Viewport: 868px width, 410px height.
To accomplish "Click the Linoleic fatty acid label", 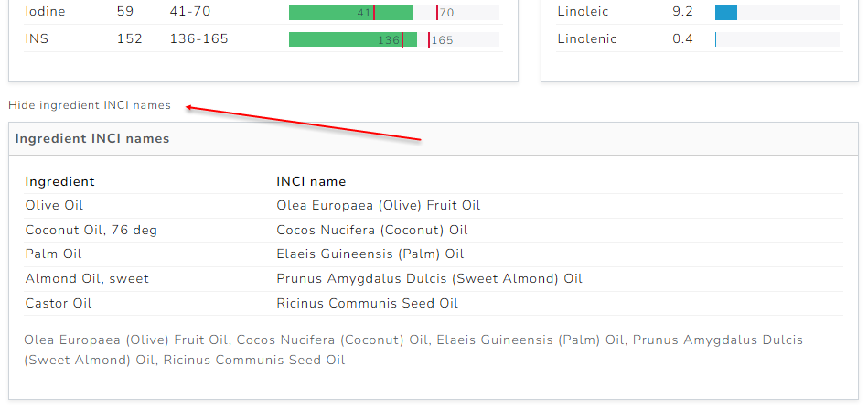I will click(583, 12).
